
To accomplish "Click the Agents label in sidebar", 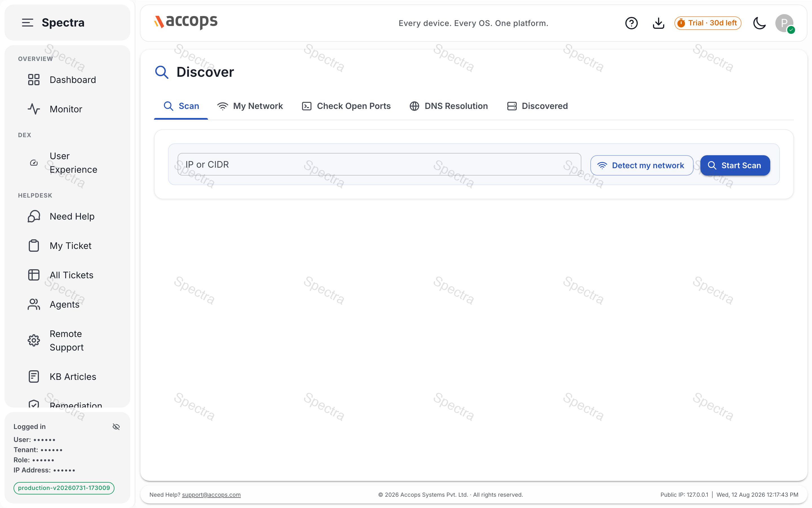I will [64, 305].
